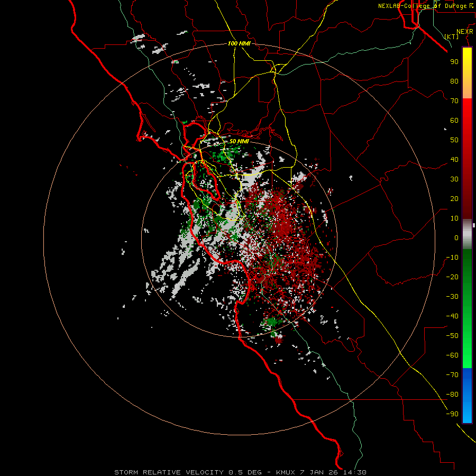Click the 70 label on the velocity scale
The width and height of the screenshot is (476, 476).
[454, 101]
